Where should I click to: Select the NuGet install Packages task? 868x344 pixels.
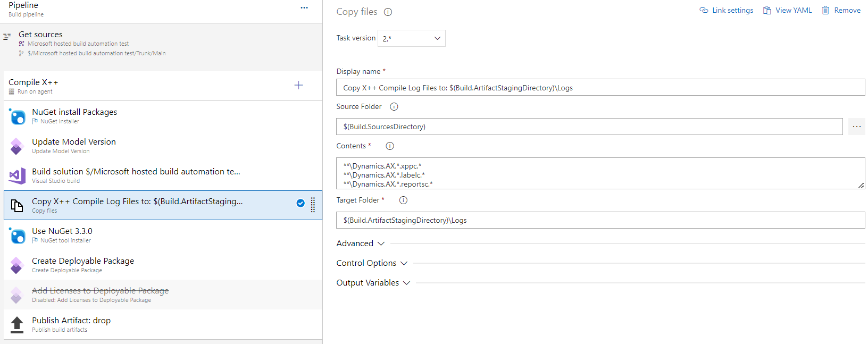(163, 116)
